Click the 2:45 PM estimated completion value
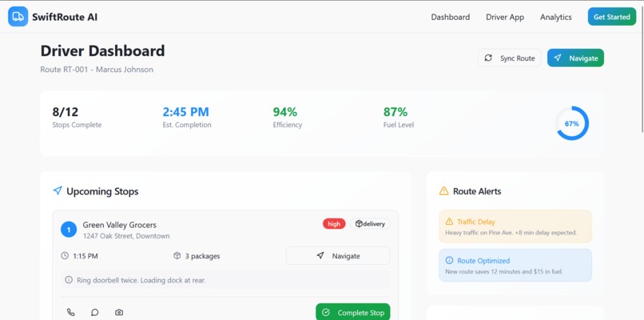The height and width of the screenshot is (320, 644). [185, 112]
